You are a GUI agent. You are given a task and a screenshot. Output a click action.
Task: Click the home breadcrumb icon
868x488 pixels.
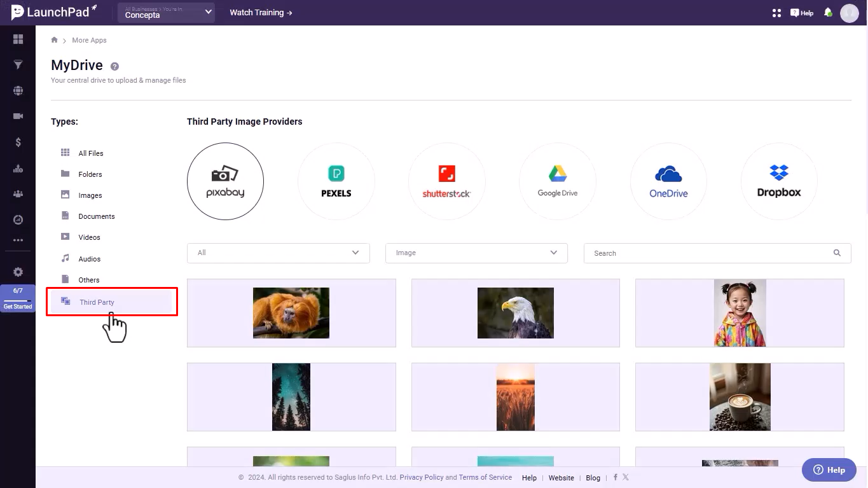point(55,40)
